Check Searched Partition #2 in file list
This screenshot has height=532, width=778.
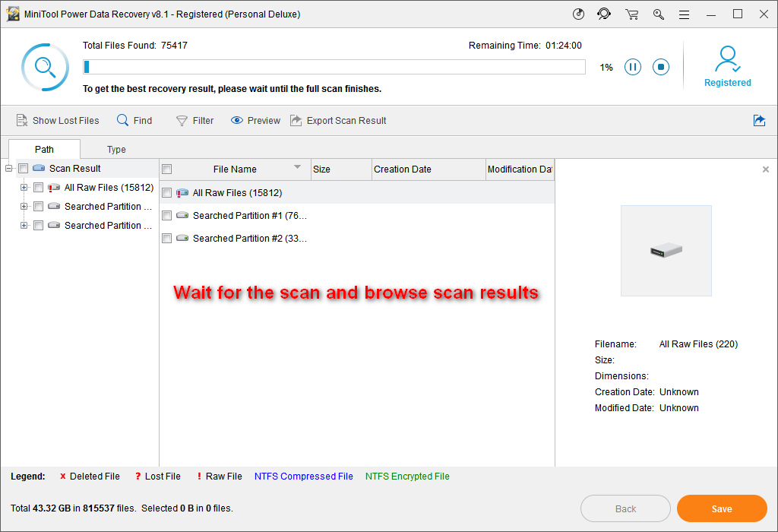[166, 238]
